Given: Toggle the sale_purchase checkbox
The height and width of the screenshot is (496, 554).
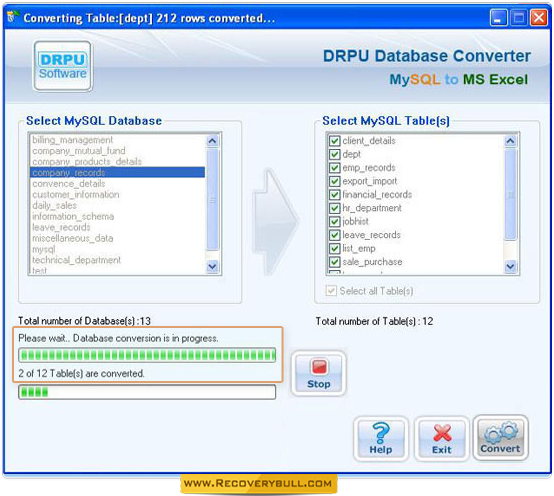Looking at the screenshot, I should 335,262.
